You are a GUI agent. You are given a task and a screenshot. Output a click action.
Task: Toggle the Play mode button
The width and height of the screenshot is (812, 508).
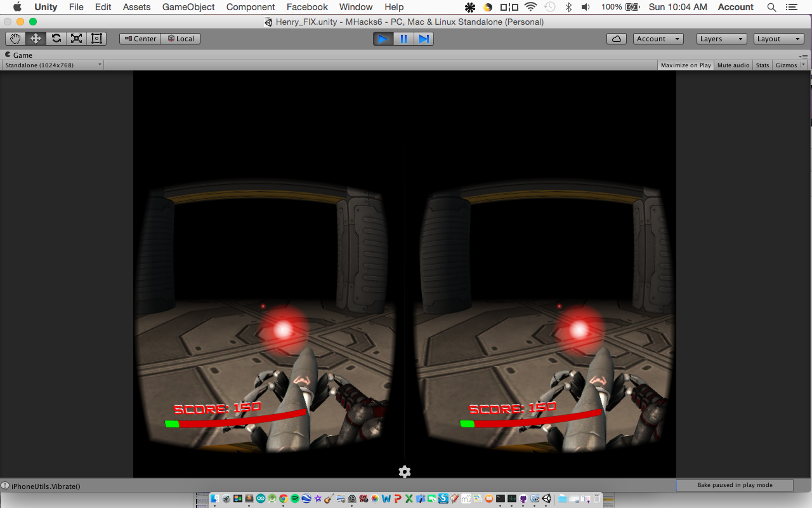tap(383, 39)
